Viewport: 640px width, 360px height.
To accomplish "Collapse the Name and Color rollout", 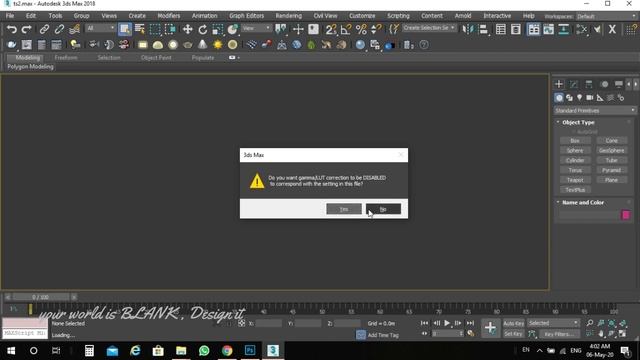I will click(582, 202).
